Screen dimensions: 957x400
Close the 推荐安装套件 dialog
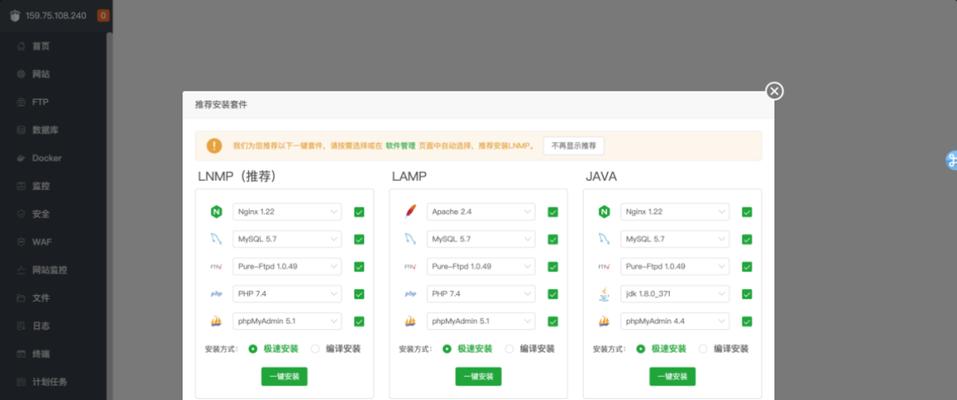click(775, 92)
